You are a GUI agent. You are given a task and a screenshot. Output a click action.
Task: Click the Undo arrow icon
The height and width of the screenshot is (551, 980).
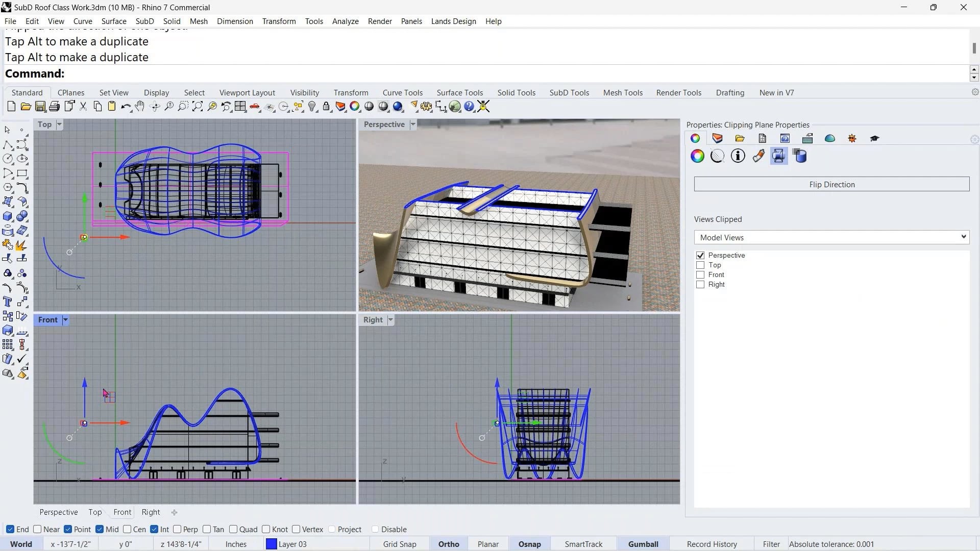pos(126,107)
